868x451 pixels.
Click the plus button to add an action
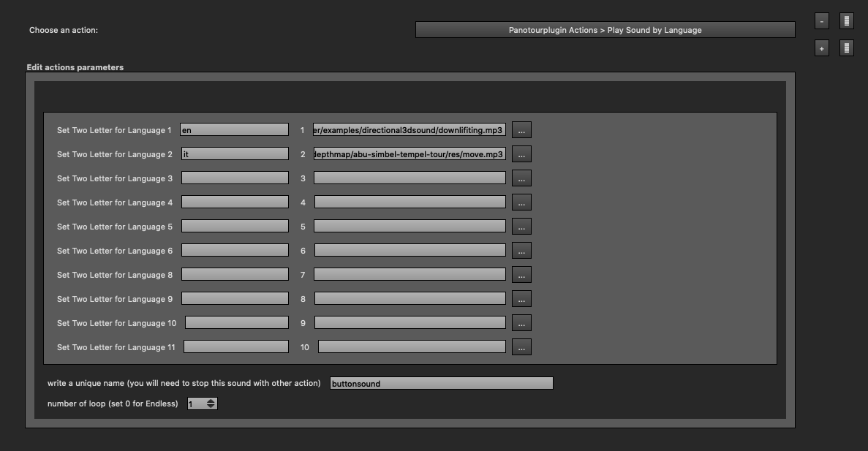click(x=820, y=48)
